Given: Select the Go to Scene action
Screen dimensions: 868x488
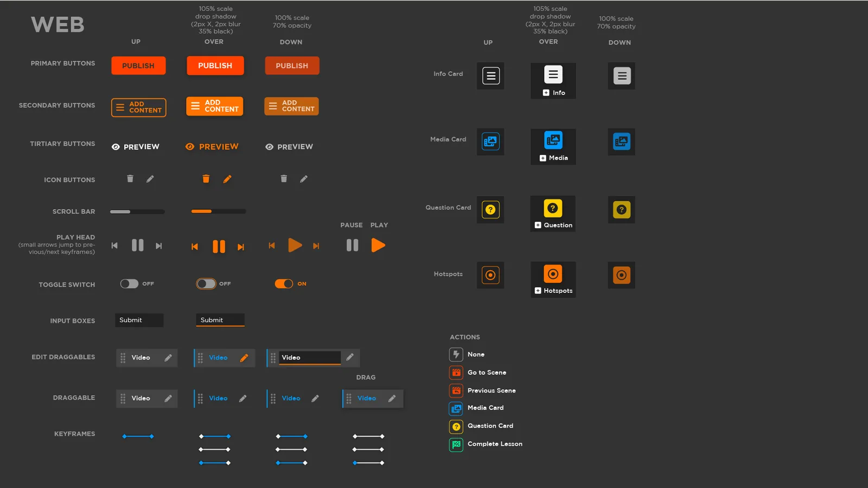Looking at the screenshot, I should (x=478, y=373).
